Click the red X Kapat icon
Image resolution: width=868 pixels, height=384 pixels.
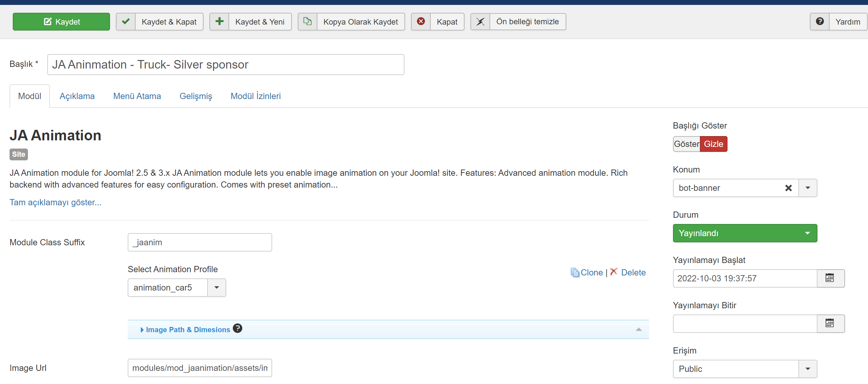tap(421, 22)
